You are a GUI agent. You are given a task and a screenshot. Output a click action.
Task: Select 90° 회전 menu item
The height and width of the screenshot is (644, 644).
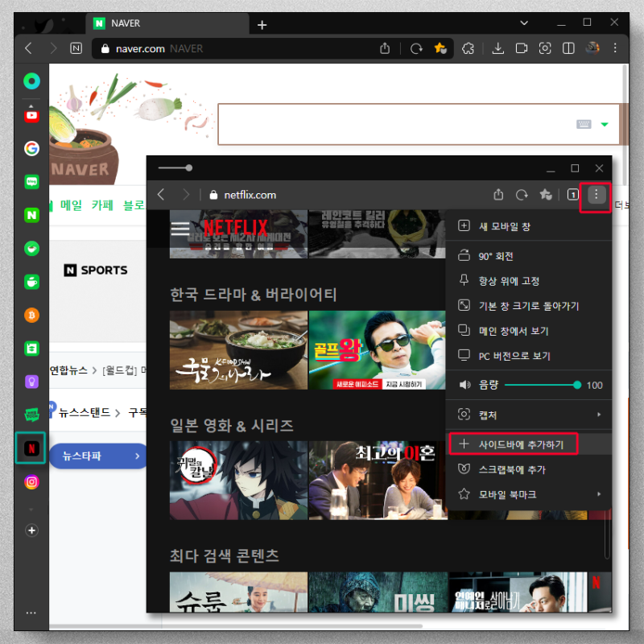[x=529, y=256]
